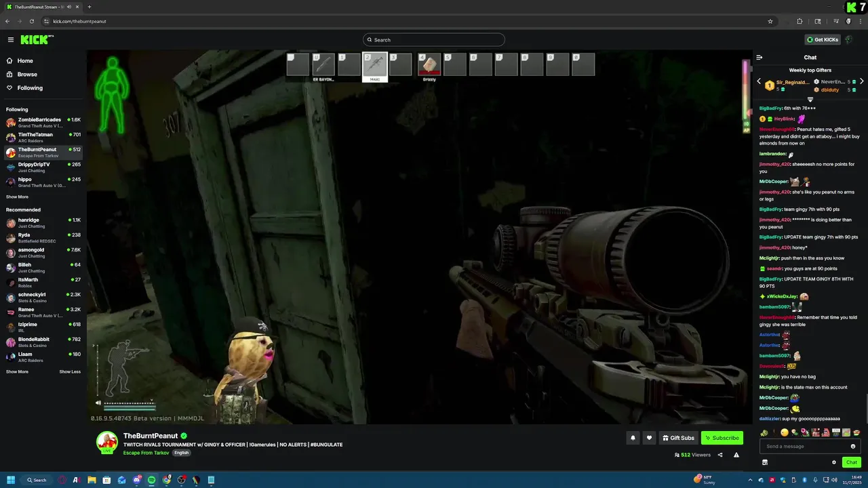Screen dimensions: 868x488
Task: Expand Recommended list with Show More
Action: click(17, 371)
